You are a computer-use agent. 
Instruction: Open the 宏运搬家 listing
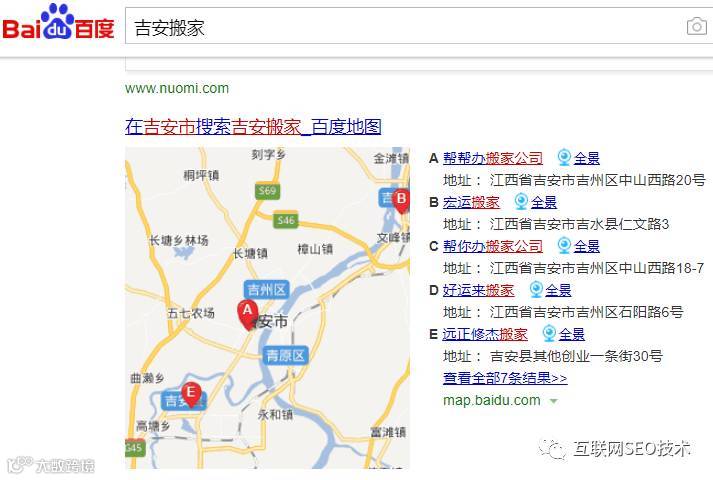[471, 202]
